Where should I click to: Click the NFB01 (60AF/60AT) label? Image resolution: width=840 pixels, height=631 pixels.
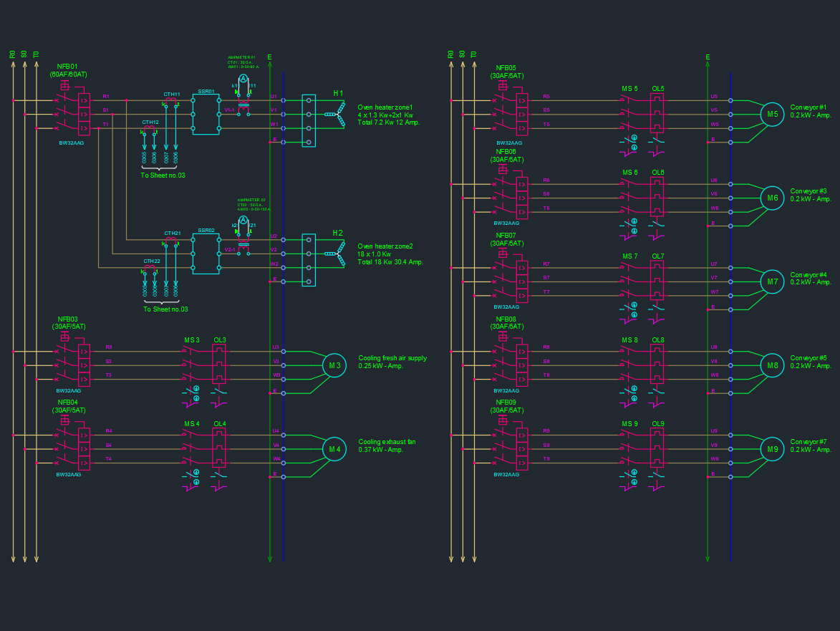[69, 71]
